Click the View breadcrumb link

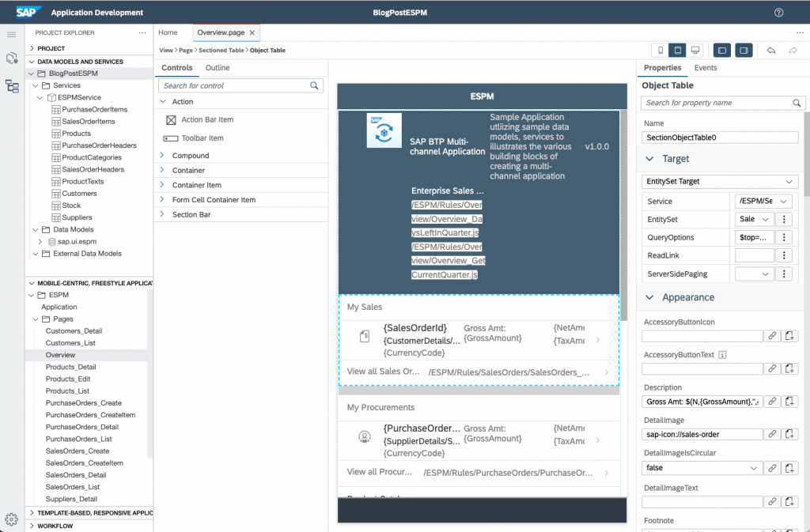click(166, 50)
